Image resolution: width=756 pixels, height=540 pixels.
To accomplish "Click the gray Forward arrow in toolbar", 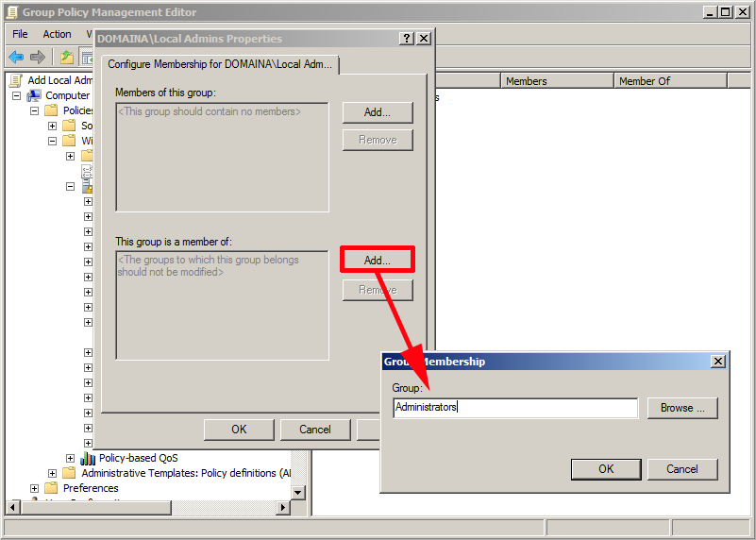I will point(38,58).
